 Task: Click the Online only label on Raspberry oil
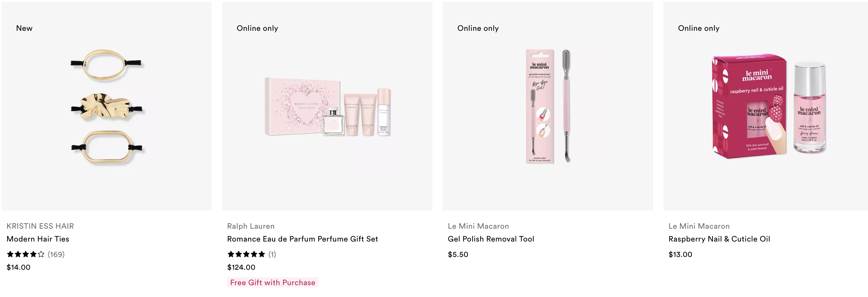pos(699,28)
